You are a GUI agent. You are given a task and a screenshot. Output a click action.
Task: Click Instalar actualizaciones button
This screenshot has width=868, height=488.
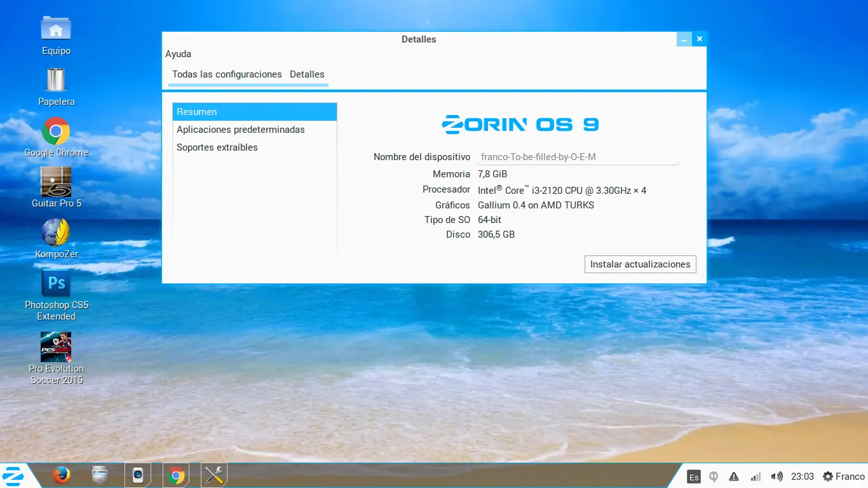[x=641, y=264]
